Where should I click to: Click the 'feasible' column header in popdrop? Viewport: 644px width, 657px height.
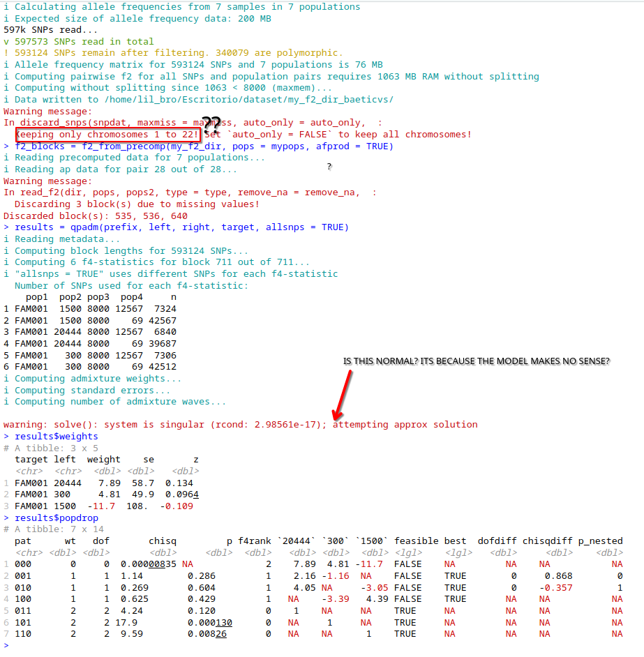tap(417, 541)
